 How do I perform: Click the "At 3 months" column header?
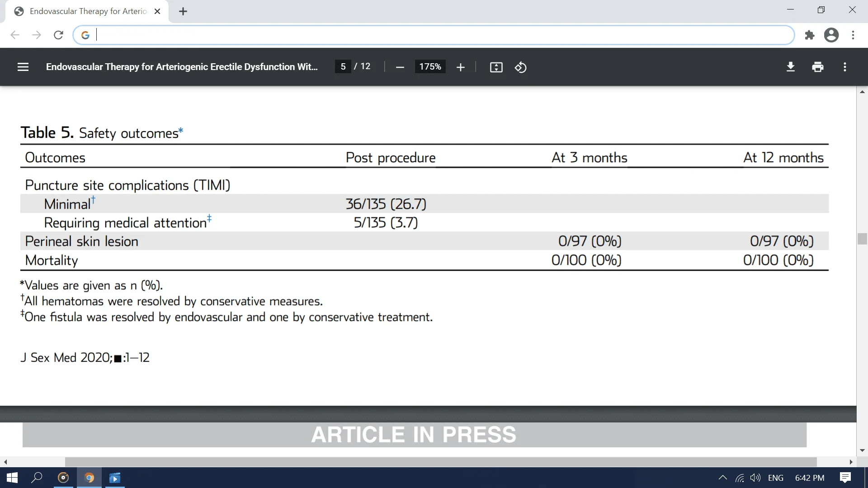pyautogui.click(x=589, y=157)
